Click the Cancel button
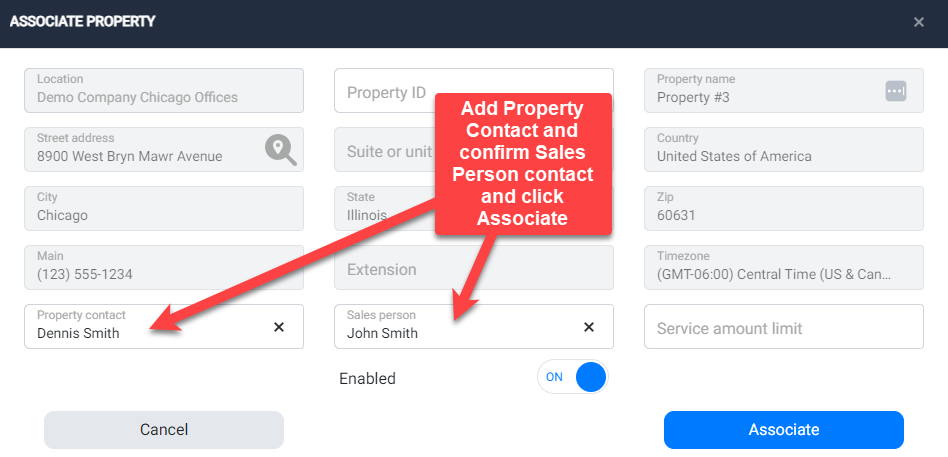948x457 pixels. pos(164,430)
